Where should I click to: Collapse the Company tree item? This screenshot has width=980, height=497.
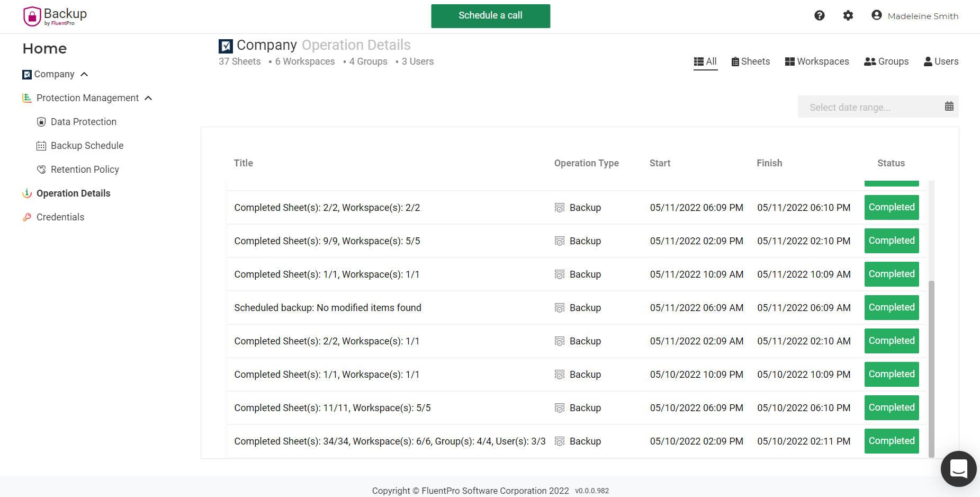click(84, 74)
